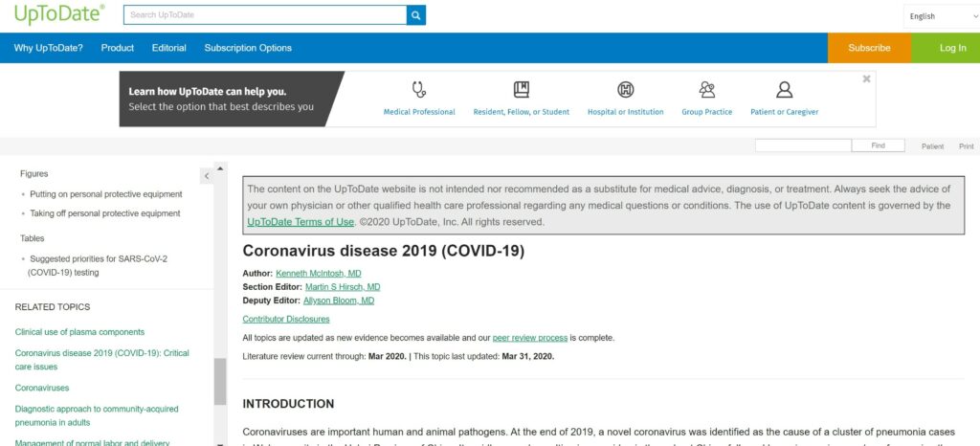Open the Why UpToDate? menu
The height and width of the screenshot is (446, 980).
click(49, 48)
